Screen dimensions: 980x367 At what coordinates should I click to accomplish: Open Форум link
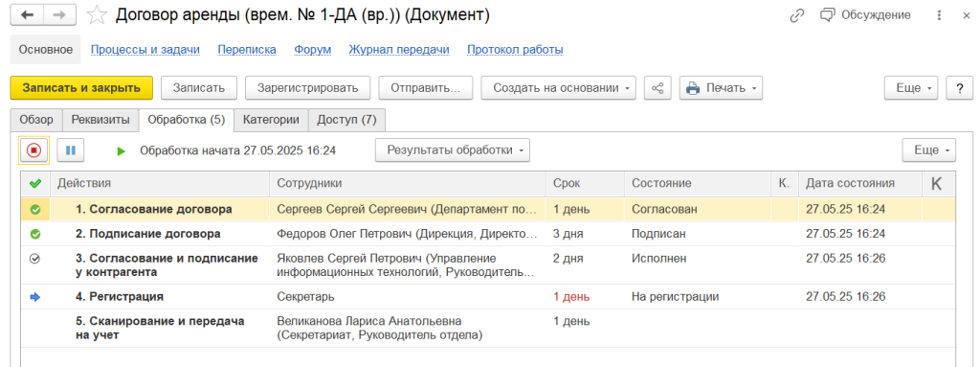click(313, 50)
